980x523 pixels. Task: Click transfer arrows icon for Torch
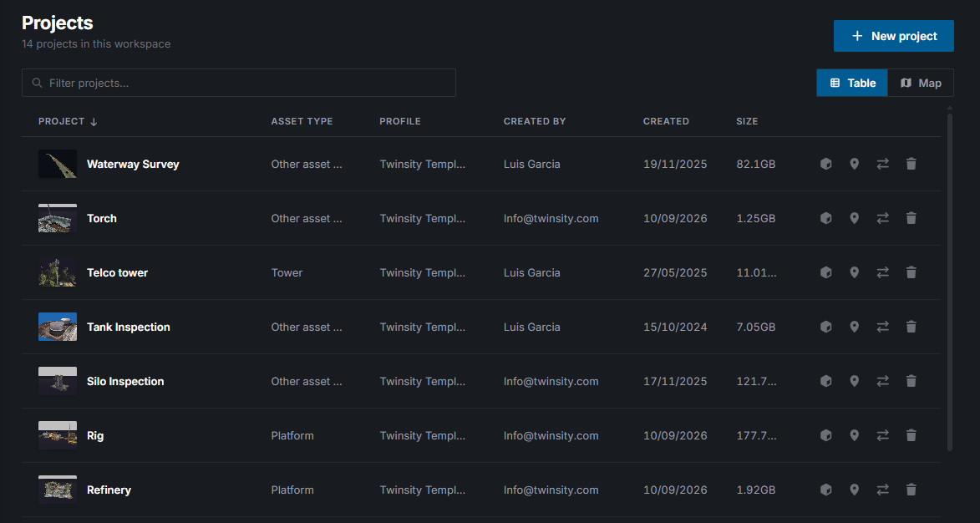[x=882, y=218]
